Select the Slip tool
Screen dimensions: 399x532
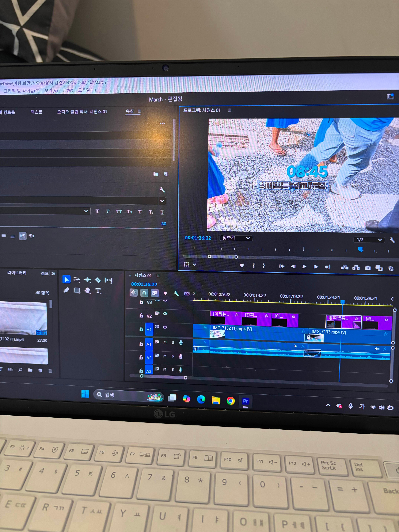pos(109,280)
